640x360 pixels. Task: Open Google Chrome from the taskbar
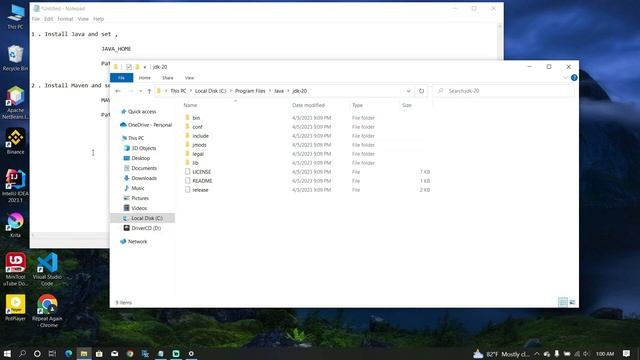[130, 353]
